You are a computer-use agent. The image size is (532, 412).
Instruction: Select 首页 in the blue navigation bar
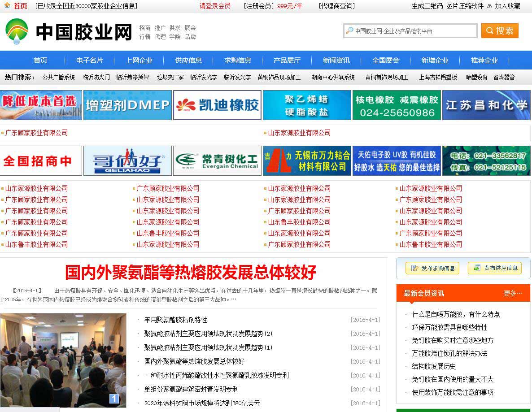pos(40,61)
